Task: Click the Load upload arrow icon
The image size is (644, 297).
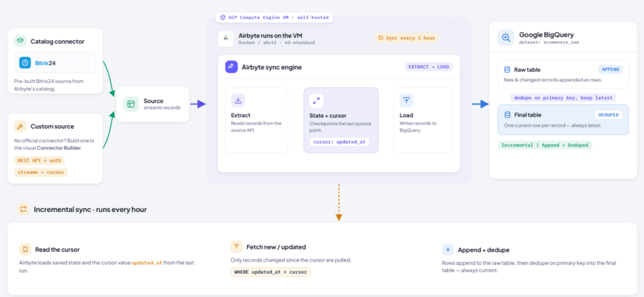Action: (406, 100)
